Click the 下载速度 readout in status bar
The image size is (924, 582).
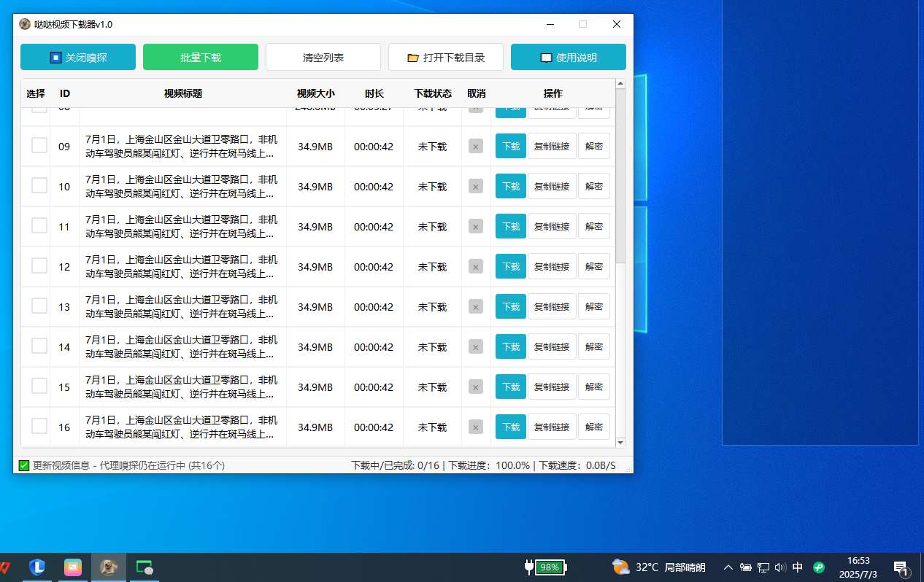[577, 465]
